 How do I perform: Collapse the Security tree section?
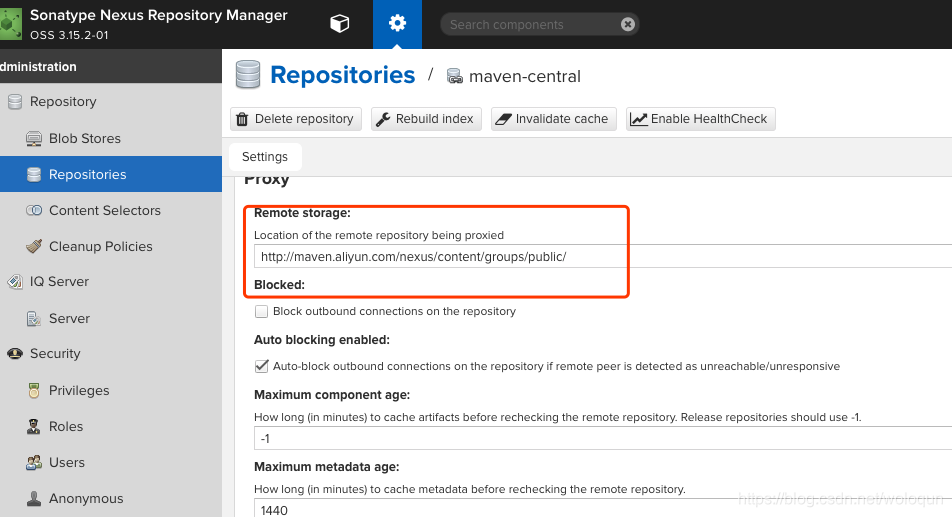tap(15, 354)
